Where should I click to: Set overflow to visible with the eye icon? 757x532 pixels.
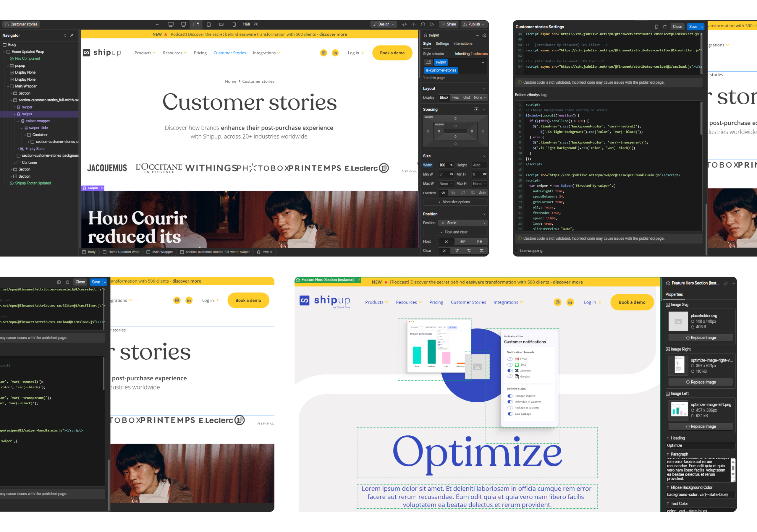coord(443,193)
